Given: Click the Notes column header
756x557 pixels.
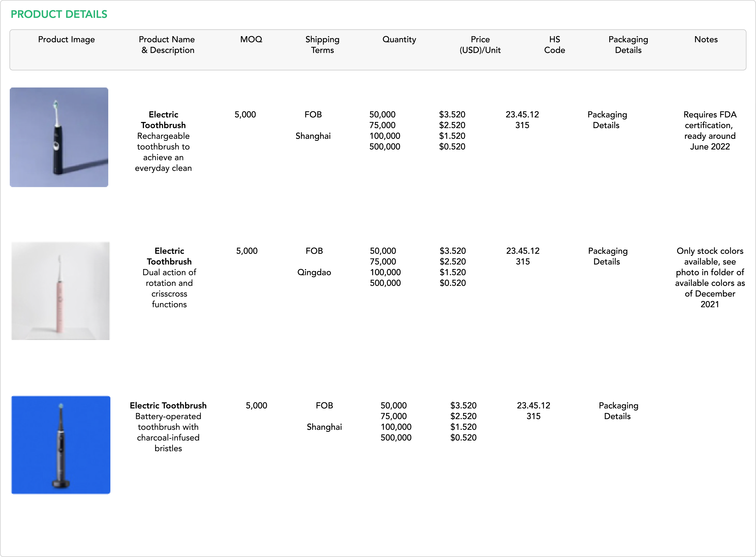Looking at the screenshot, I should 706,39.
